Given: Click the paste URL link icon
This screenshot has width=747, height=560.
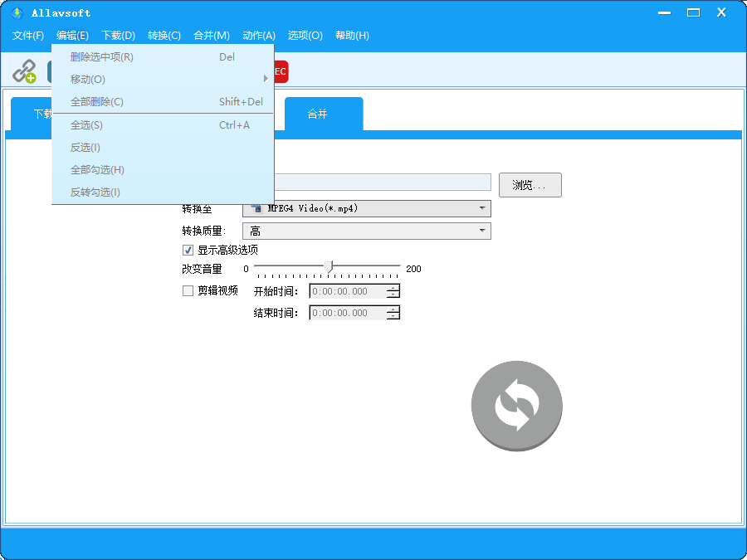Looking at the screenshot, I should 24,71.
